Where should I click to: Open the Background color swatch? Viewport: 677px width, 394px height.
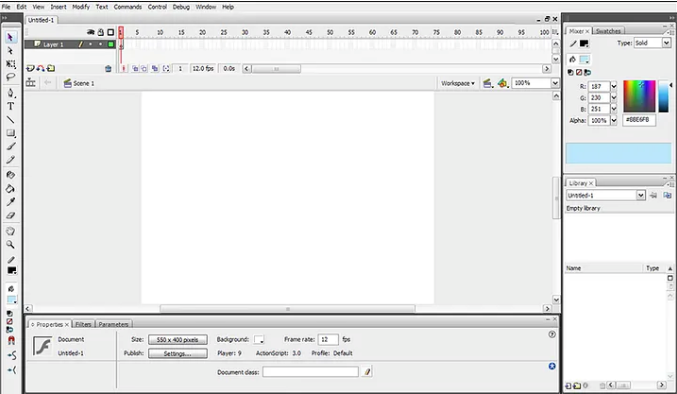tap(259, 340)
